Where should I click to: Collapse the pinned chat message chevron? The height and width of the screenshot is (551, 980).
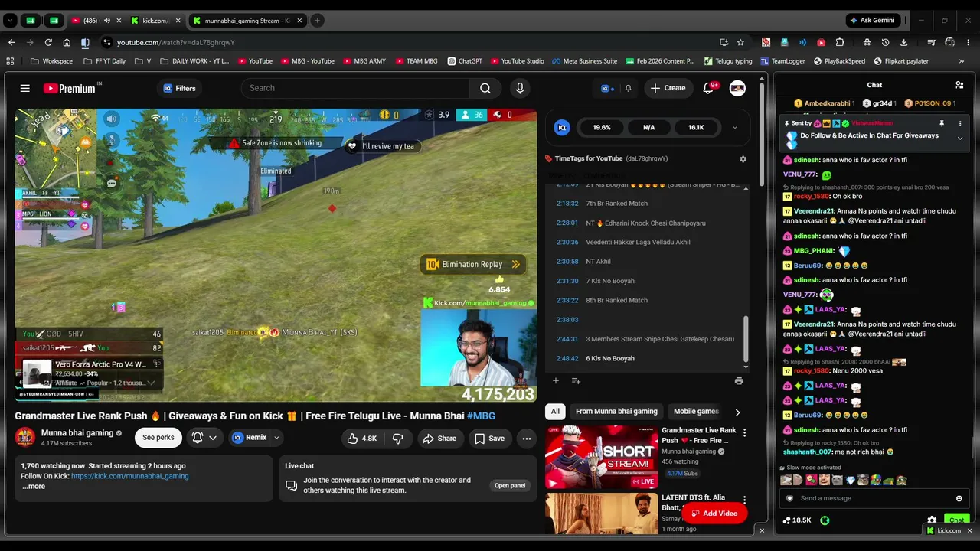960,139
